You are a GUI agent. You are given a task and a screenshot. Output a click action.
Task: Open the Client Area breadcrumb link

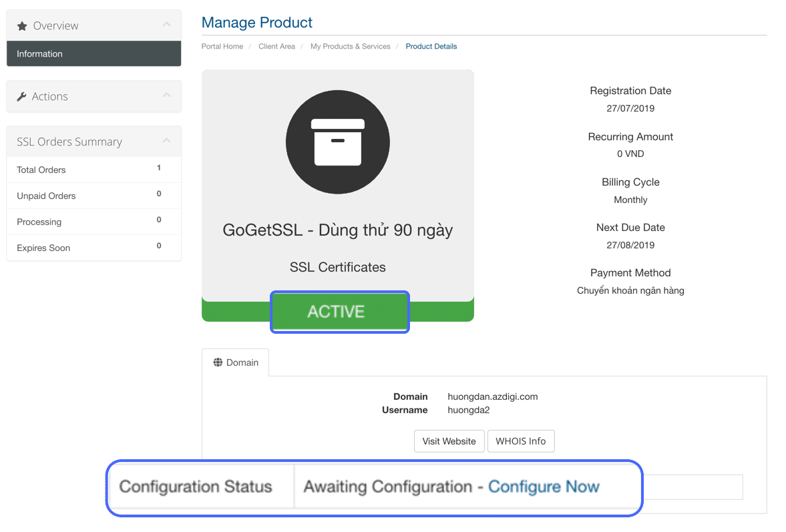coord(276,46)
